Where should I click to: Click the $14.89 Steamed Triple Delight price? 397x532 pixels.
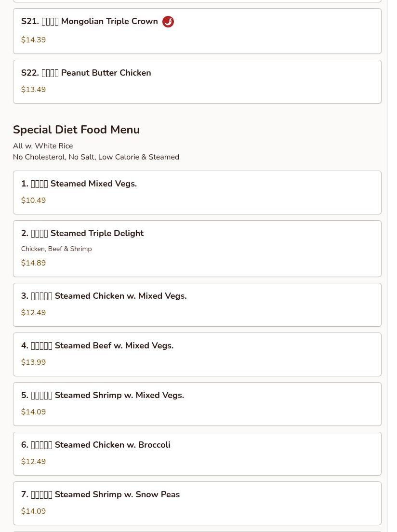tap(33, 263)
